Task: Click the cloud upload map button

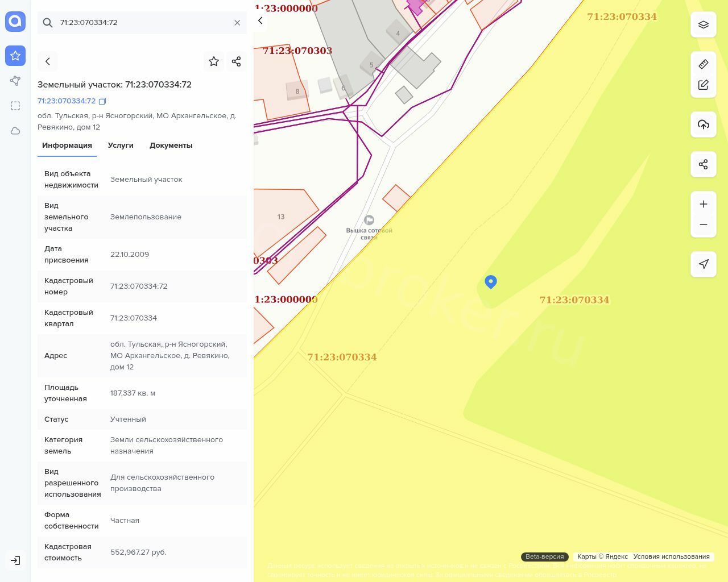Action: point(704,124)
